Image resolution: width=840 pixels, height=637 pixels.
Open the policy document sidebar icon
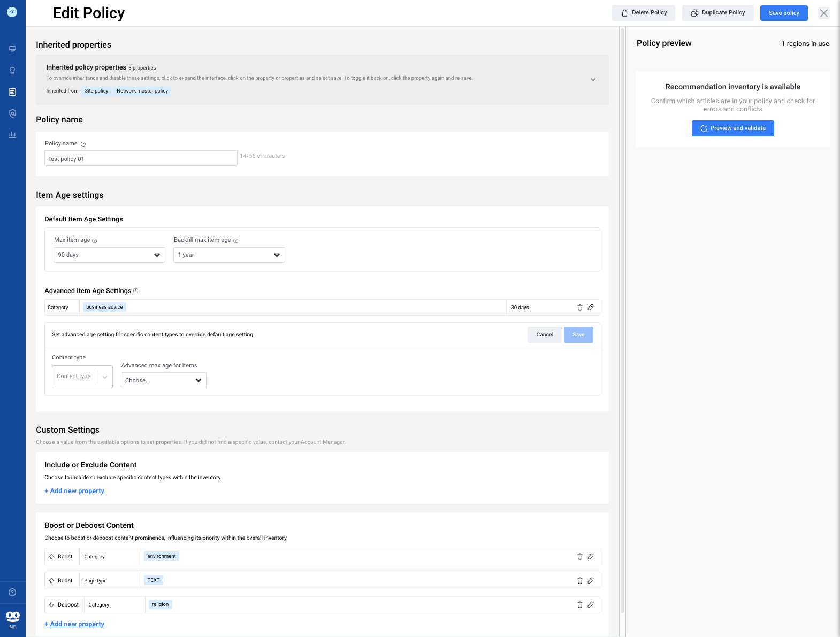tap(12, 92)
